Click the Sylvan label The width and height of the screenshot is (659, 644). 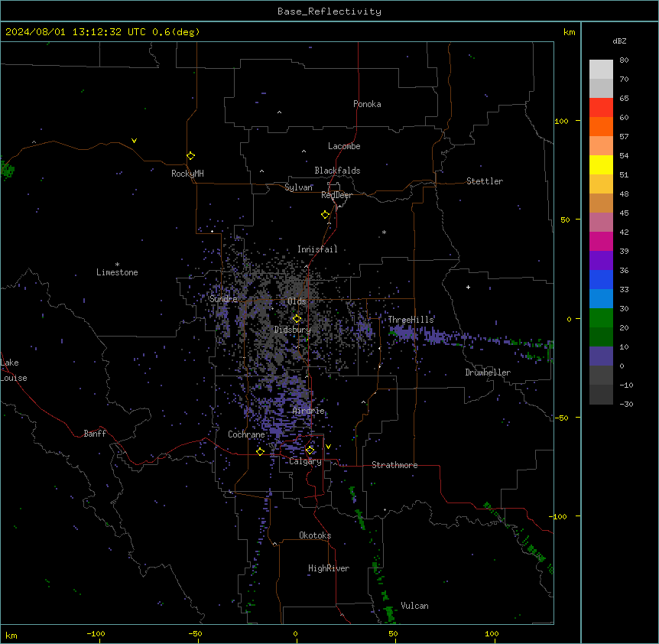tap(298, 187)
